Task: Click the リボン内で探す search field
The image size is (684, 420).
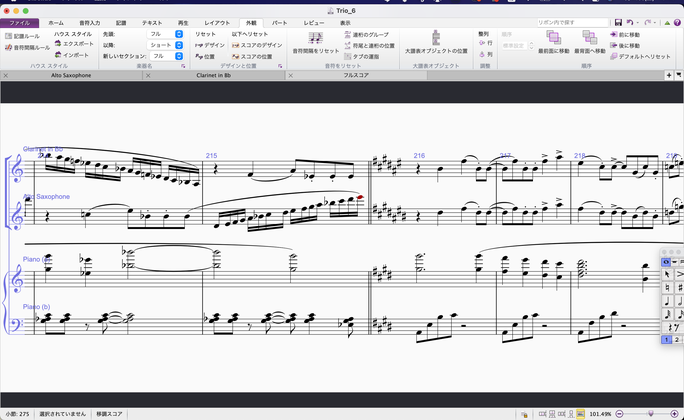Action: [x=573, y=22]
